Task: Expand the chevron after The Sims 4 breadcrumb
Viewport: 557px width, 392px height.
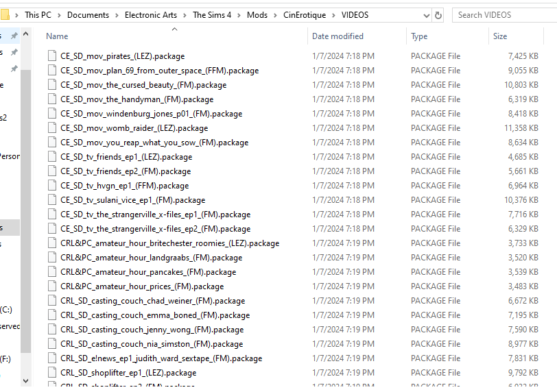Action: point(239,15)
